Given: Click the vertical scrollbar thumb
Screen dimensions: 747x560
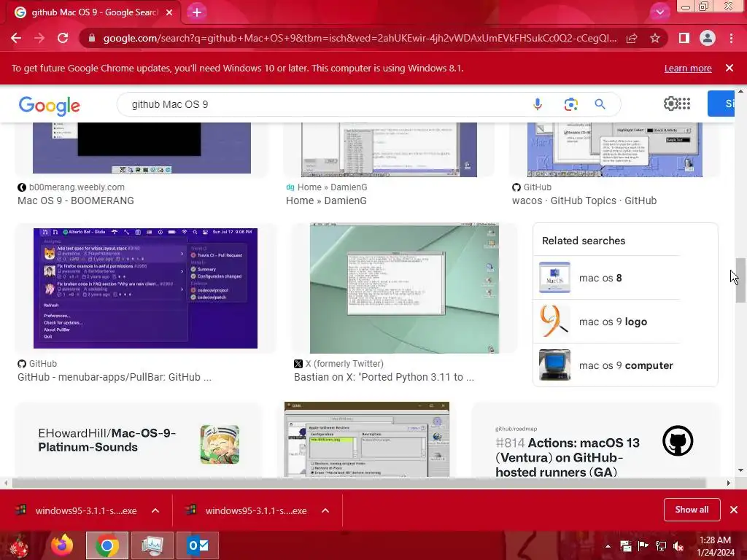Looking at the screenshot, I should click(740, 280).
